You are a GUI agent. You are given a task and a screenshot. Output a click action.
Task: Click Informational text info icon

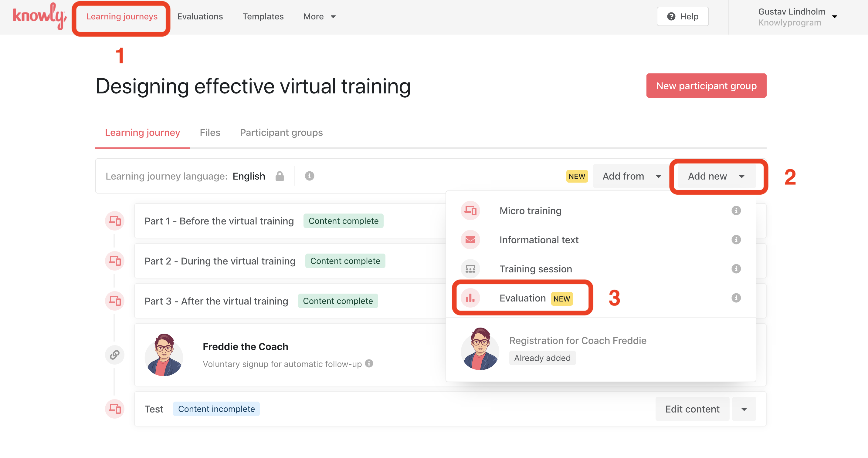(x=736, y=240)
